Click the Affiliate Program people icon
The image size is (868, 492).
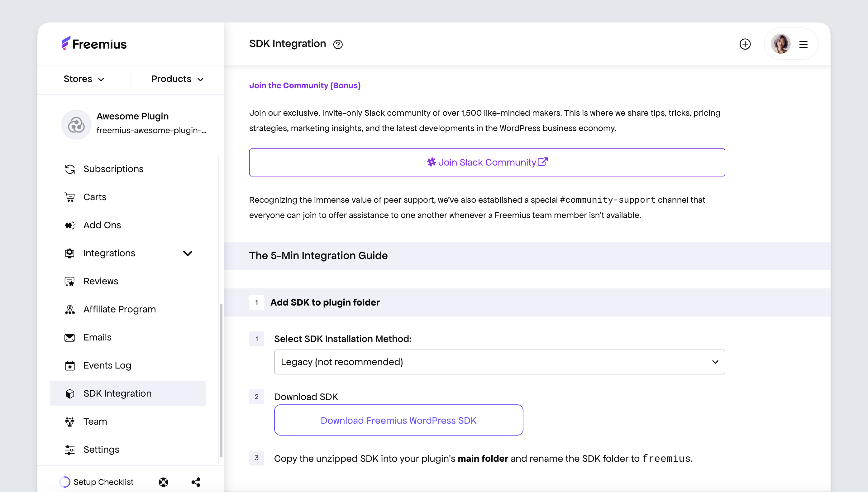(69, 310)
